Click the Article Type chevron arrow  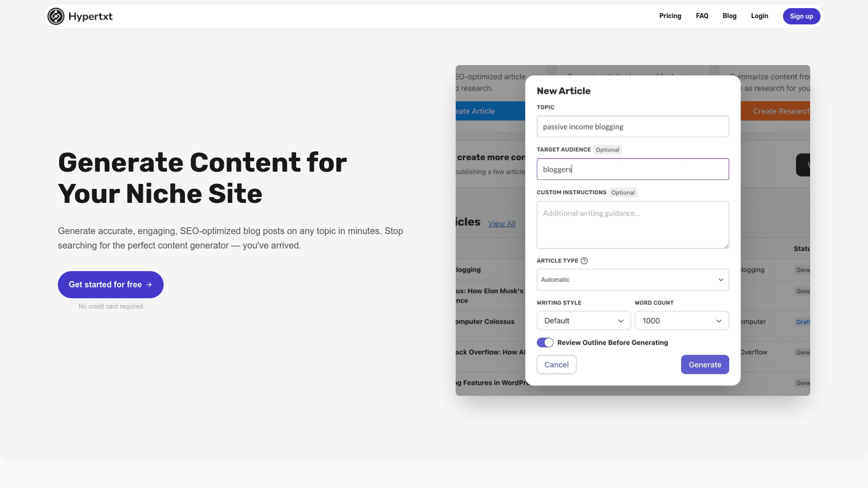click(x=721, y=280)
